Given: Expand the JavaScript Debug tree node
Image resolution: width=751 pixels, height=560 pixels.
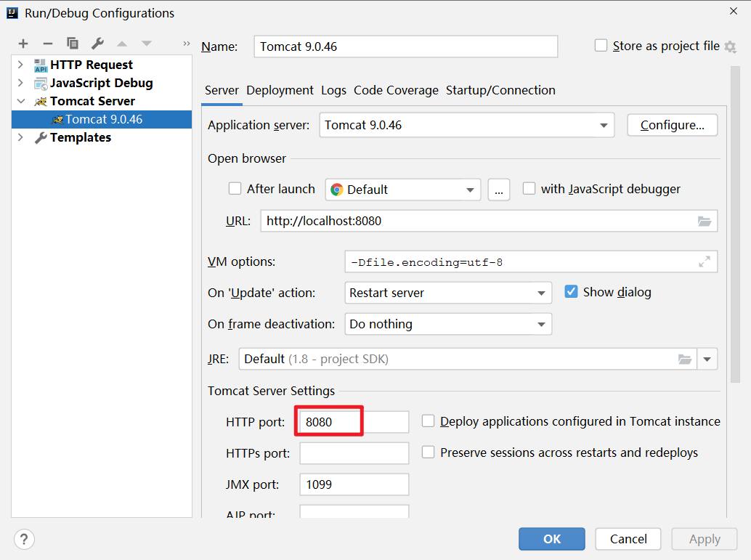Looking at the screenshot, I should (x=20, y=82).
